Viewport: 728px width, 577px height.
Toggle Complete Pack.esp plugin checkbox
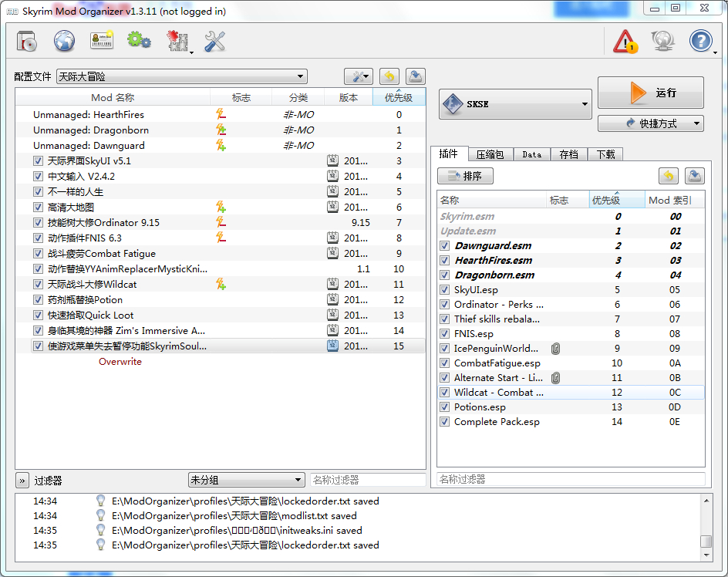[445, 422]
